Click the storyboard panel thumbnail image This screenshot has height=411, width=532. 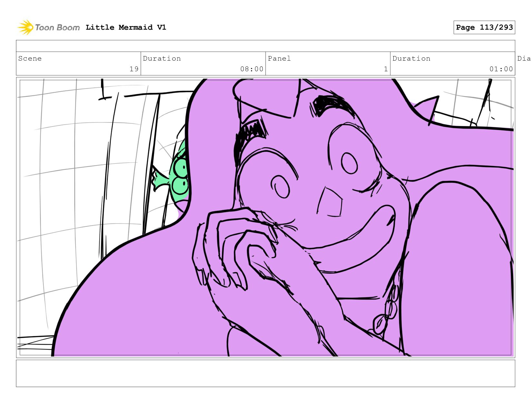click(x=266, y=218)
